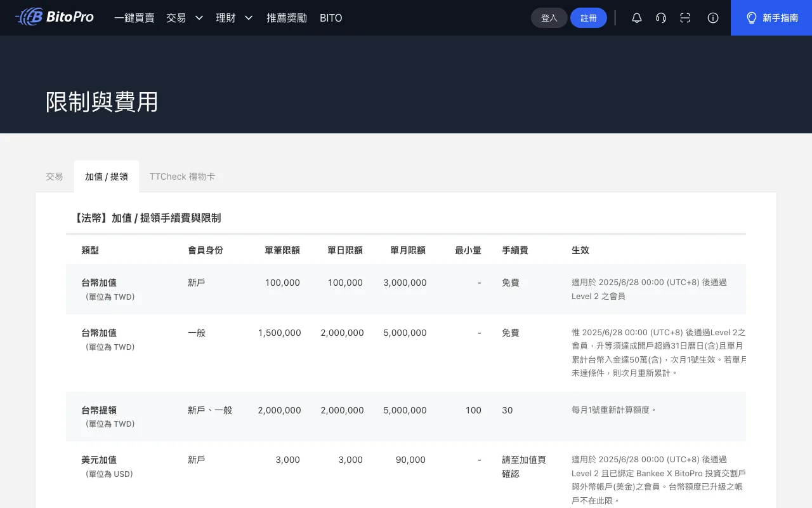
Task: Click the 單月限額 column header
Action: [x=408, y=250]
